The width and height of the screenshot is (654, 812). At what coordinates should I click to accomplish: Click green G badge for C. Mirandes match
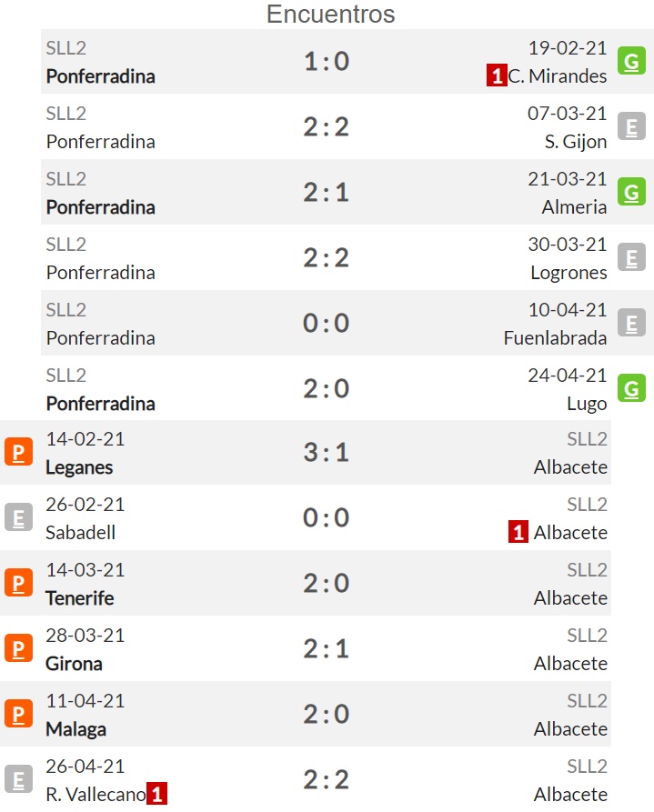(x=630, y=61)
